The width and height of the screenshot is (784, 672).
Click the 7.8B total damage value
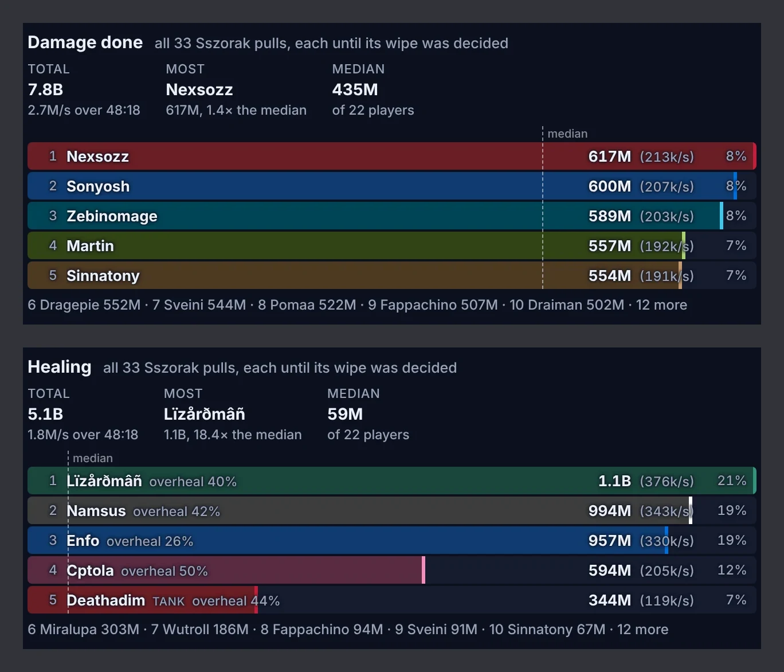45,89
